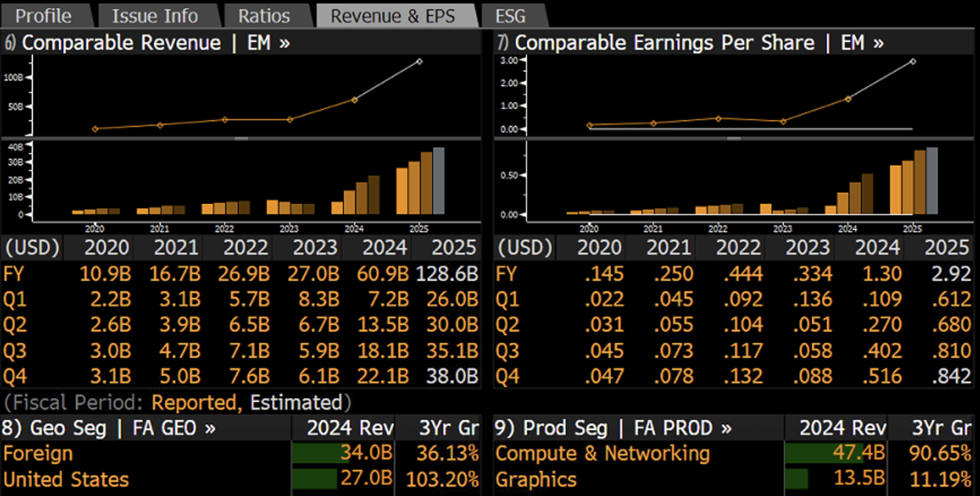Viewport: 980px width, 496px height.
Task: Select FY 2024 EPS value 1.30
Action: tap(881, 274)
